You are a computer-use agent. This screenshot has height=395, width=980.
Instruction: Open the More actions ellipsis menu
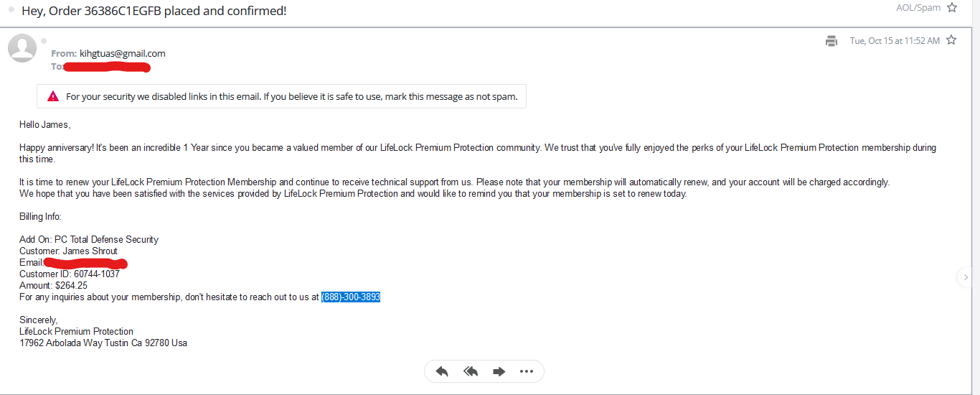pyautogui.click(x=527, y=371)
